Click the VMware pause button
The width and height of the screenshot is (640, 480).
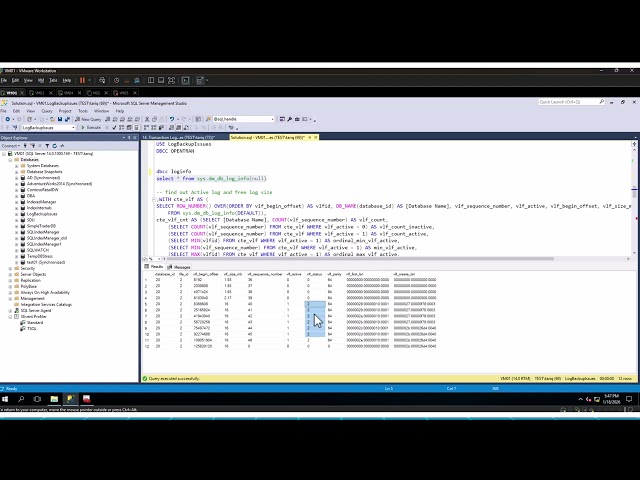coord(82,80)
